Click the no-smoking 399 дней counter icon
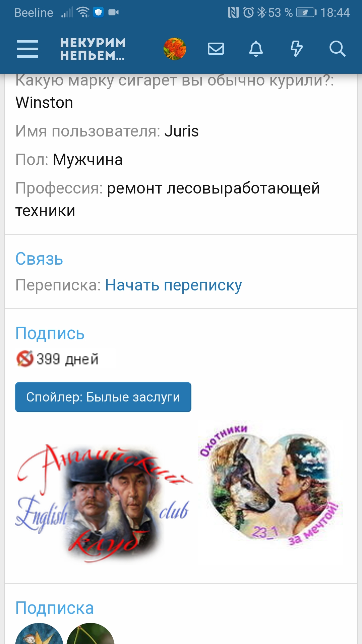 pyautogui.click(x=25, y=359)
